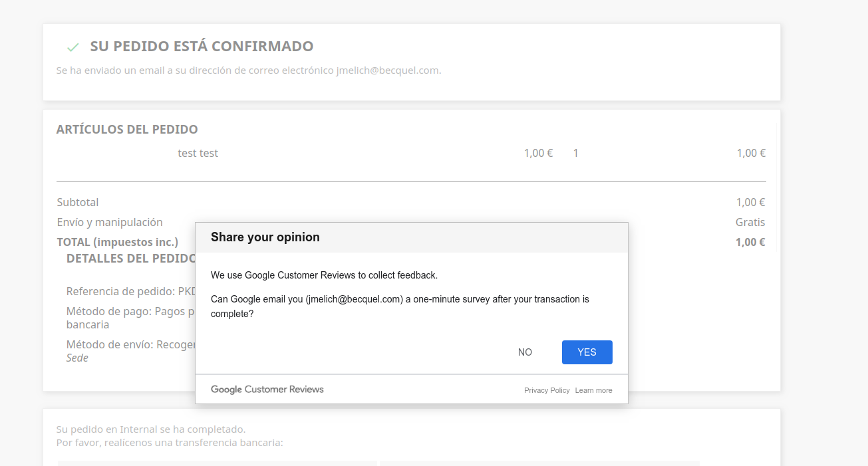Click the "TOTAL (impuestos inc.)" label
The width and height of the screenshot is (868, 466).
coord(118,243)
